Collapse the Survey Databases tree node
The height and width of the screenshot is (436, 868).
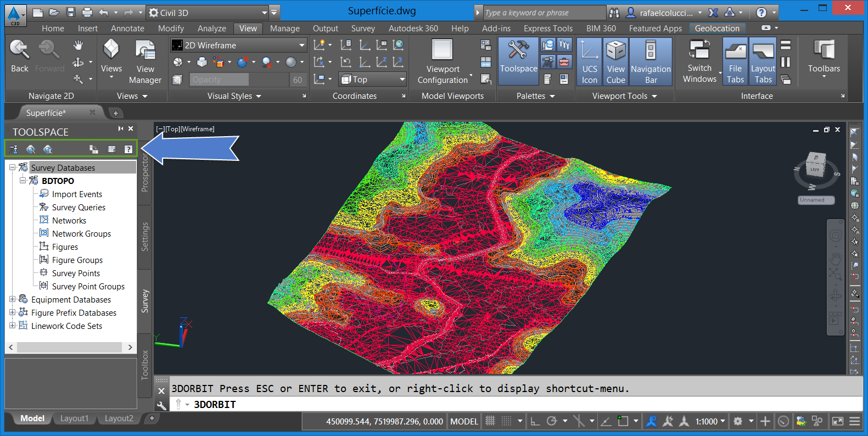point(12,167)
